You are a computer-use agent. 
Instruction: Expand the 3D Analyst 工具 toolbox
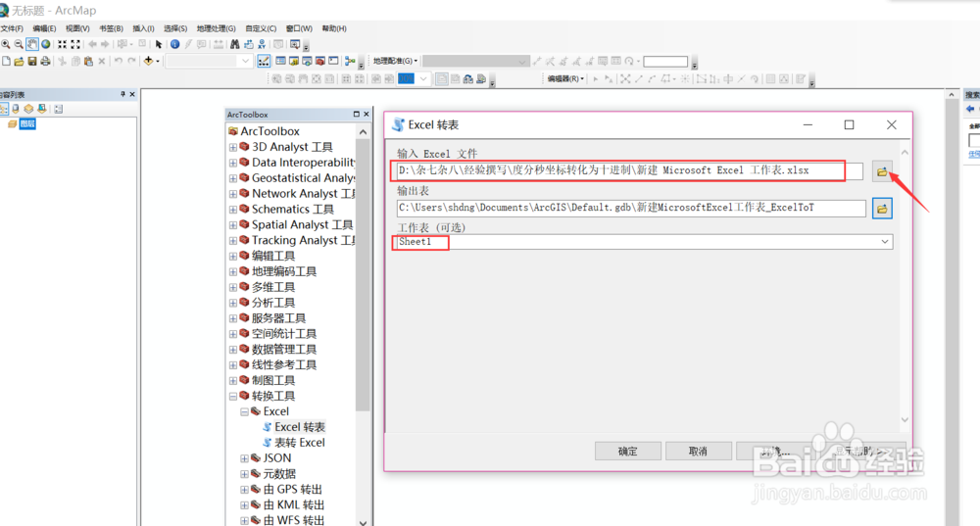tap(233, 148)
